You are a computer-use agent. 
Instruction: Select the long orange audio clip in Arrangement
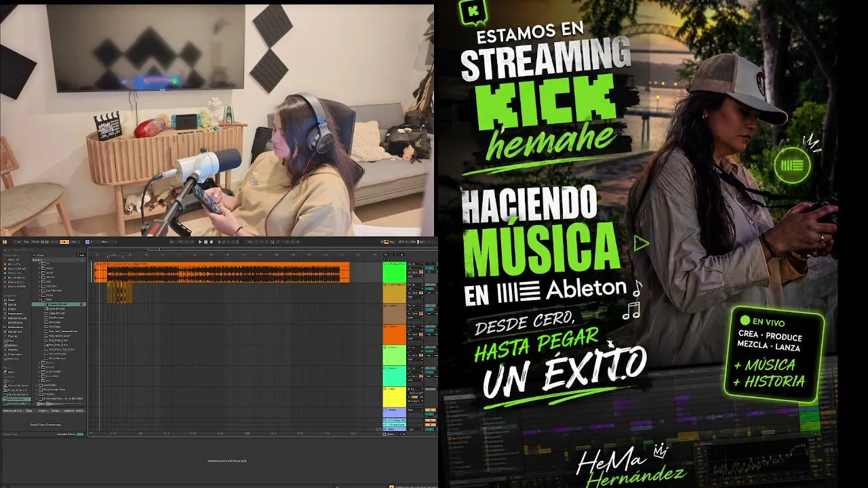(222, 272)
